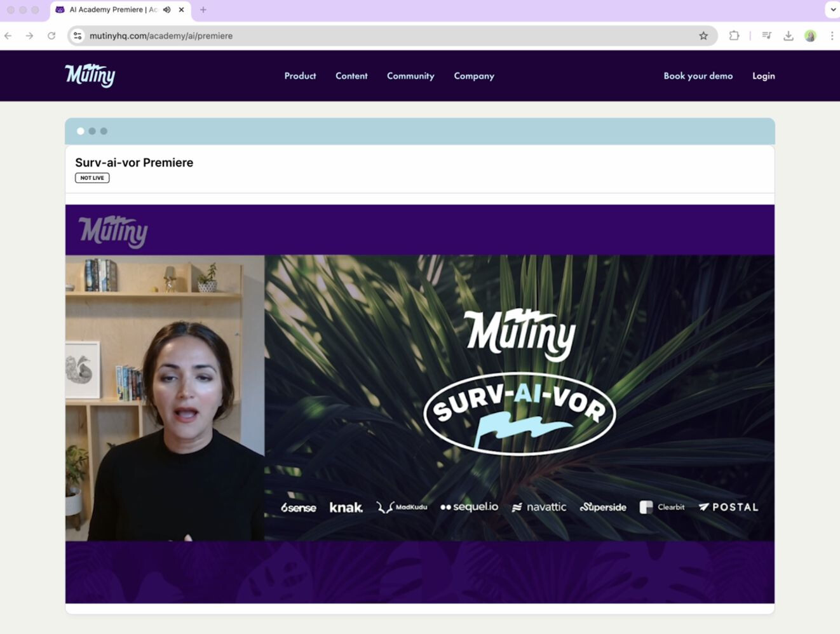Click the Login link
The height and width of the screenshot is (634, 840).
pyautogui.click(x=764, y=76)
